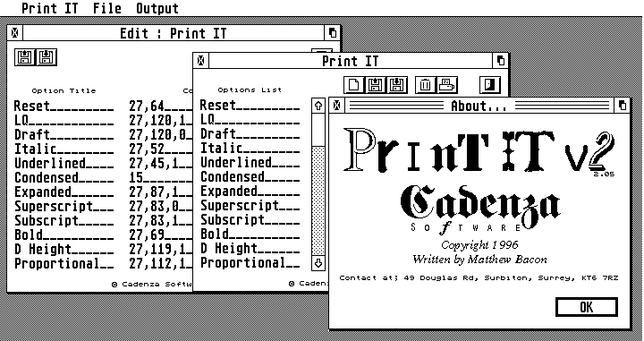Open the File menu
Viewport: 644px width, 341px height.
106,8
